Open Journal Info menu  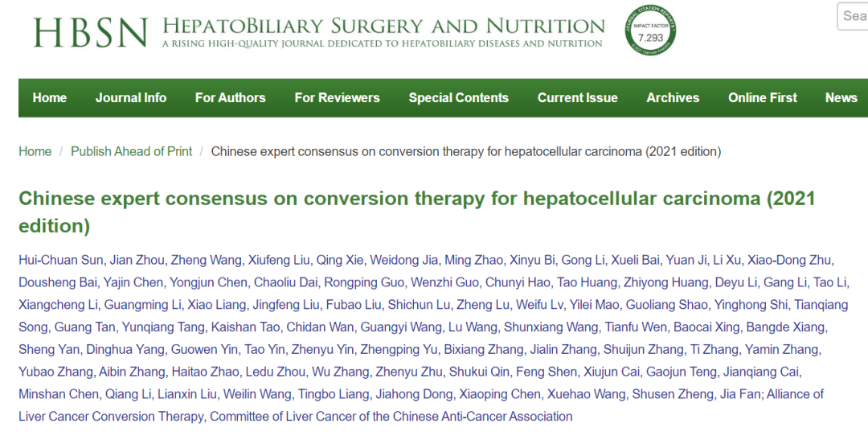point(131,98)
